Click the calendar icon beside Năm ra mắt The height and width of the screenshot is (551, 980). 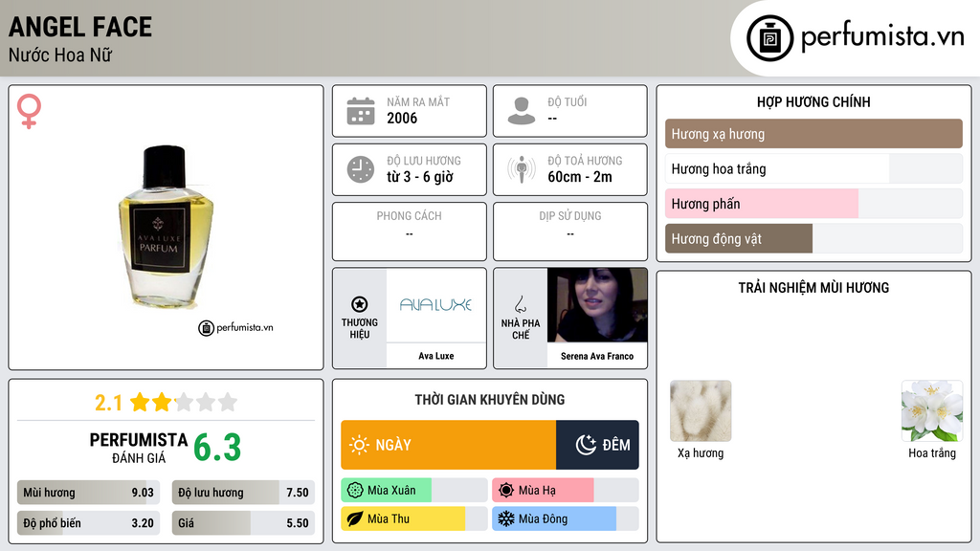coord(361,111)
